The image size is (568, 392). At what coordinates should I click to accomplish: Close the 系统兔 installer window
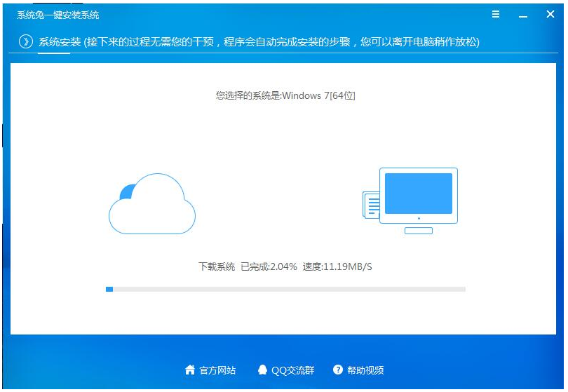pyautogui.click(x=550, y=14)
